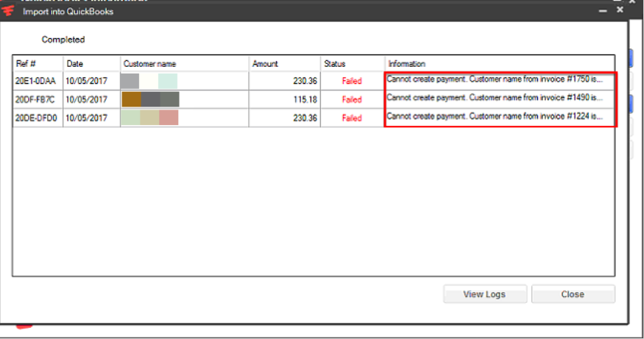Sort by the Ref # column header
Viewport: 644px width, 339px height.
point(38,64)
